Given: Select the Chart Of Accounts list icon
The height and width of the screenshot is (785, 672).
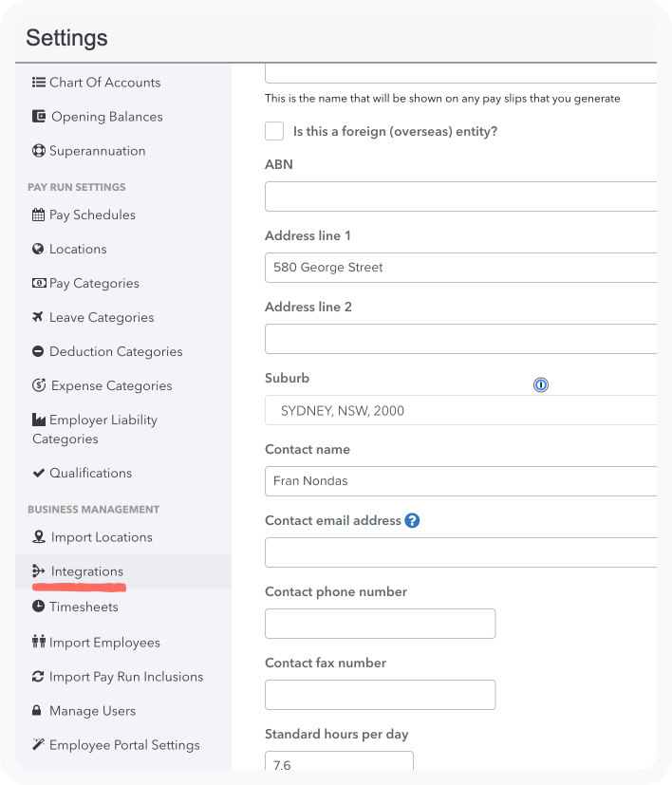Looking at the screenshot, I should (x=38, y=82).
